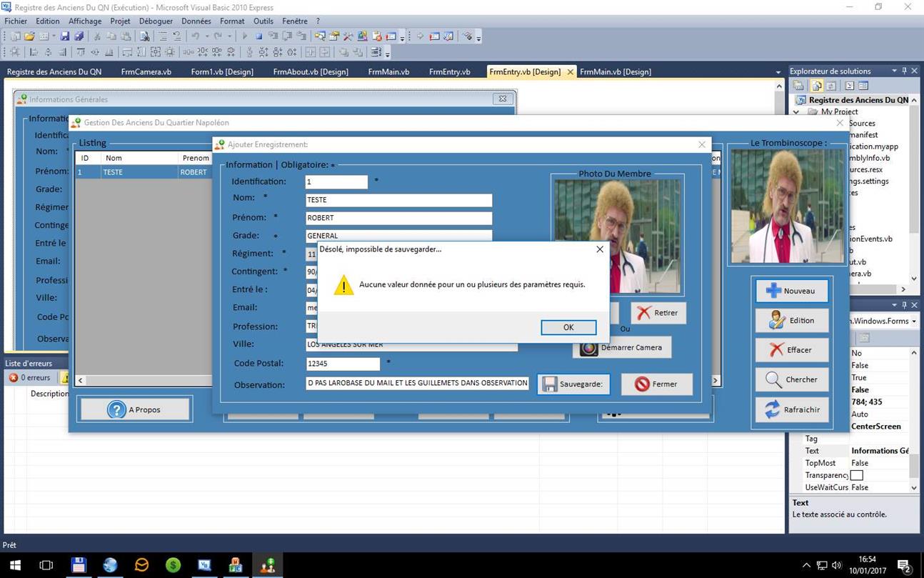Open the Windows Start menu
This screenshot has height=578, width=924.
click(x=15, y=565)
